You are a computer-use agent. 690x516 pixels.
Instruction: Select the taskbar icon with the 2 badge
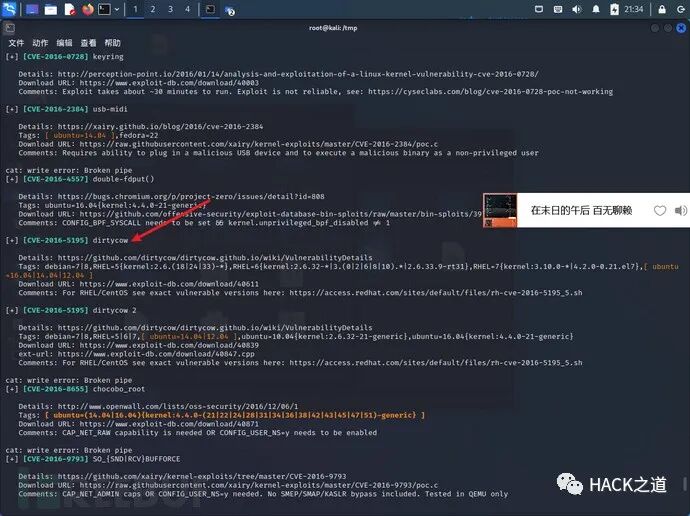pyautogui.click(x=229, y=10)
